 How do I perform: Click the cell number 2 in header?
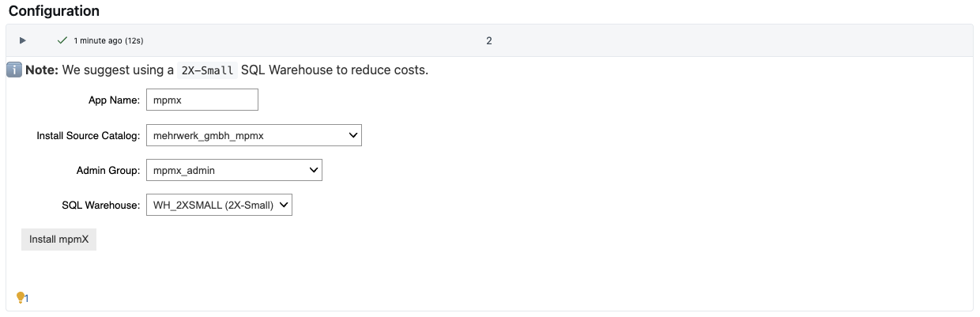coord(489,40)
